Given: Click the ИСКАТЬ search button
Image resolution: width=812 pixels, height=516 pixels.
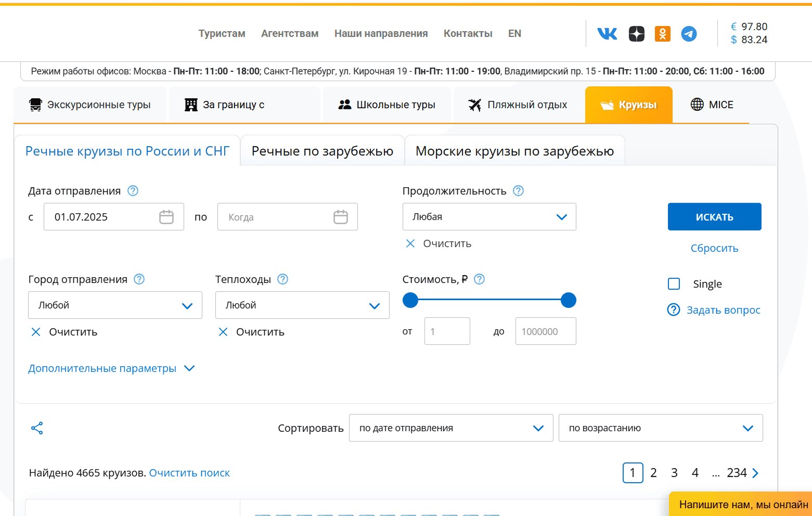Looking at the screenshot, I should pyautogui.click(x=715, y=217).
